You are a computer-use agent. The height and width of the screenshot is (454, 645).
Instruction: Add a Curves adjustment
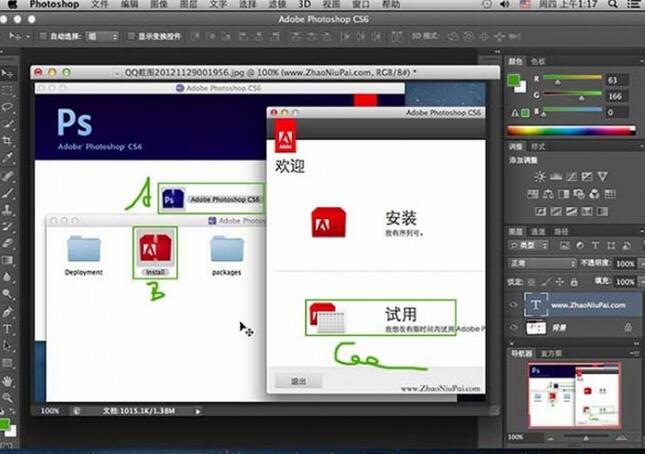coord(571,177)
